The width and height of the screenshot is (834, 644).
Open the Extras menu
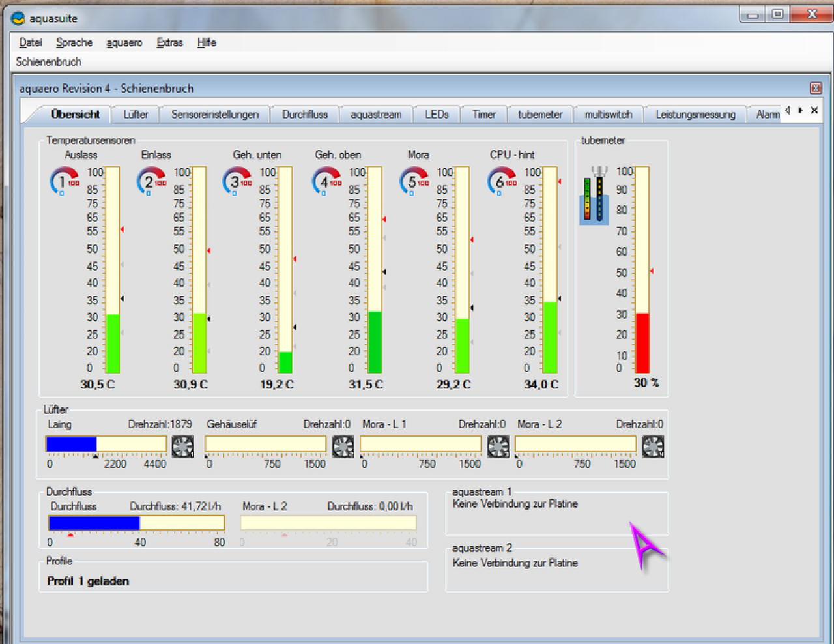coord(169,42)
